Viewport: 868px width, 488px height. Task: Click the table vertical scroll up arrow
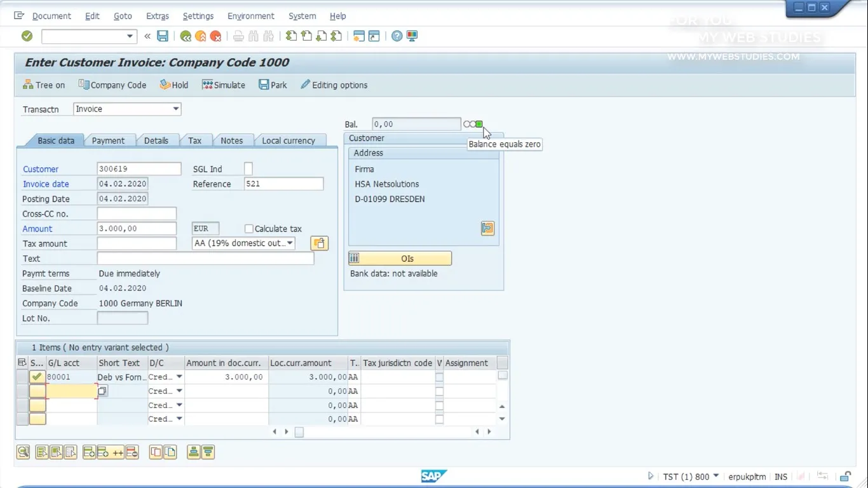click(x=502, y=406)
